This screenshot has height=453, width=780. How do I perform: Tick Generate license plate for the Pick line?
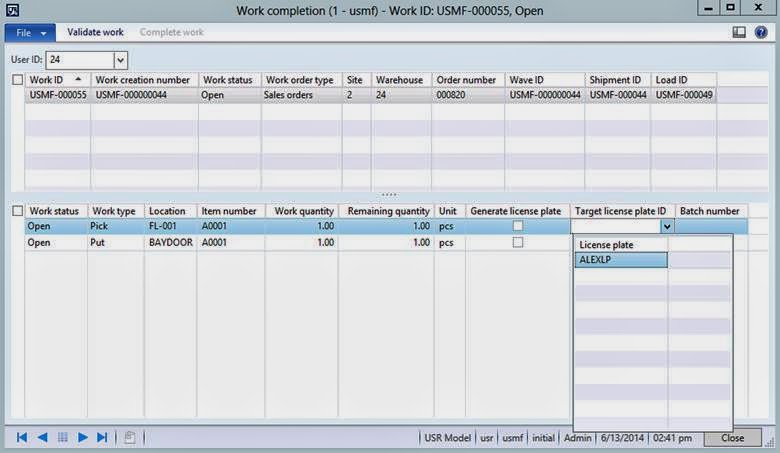tap(518, 226)
